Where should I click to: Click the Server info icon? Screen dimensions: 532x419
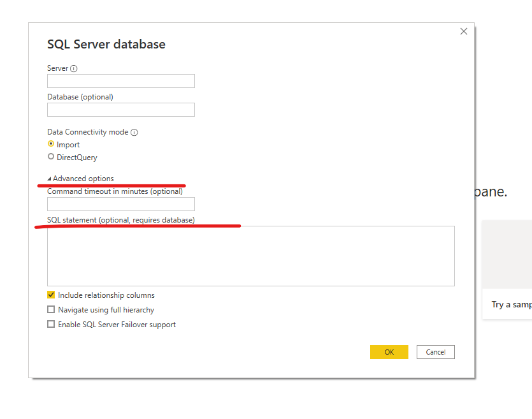[x=74, y=69]
